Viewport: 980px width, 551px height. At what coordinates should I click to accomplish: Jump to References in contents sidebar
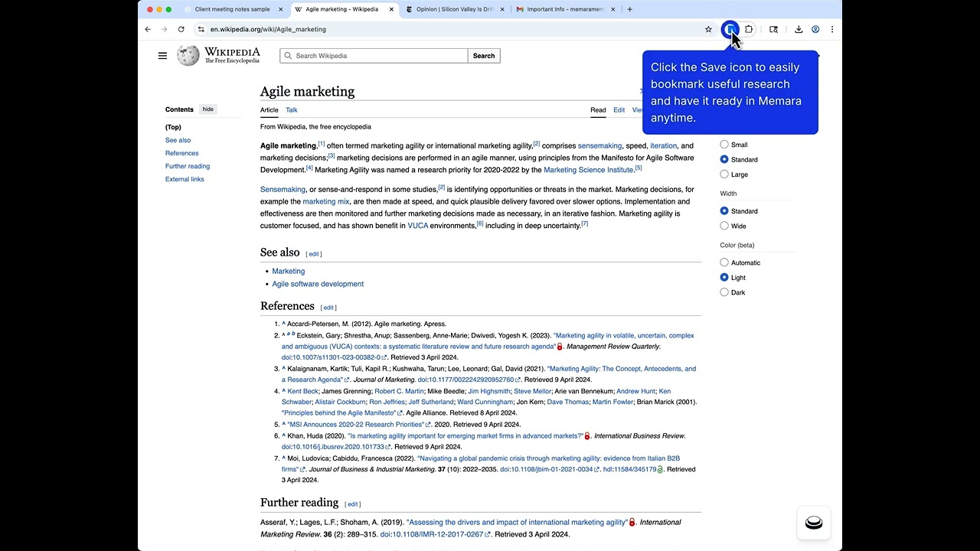pos(181,153)
